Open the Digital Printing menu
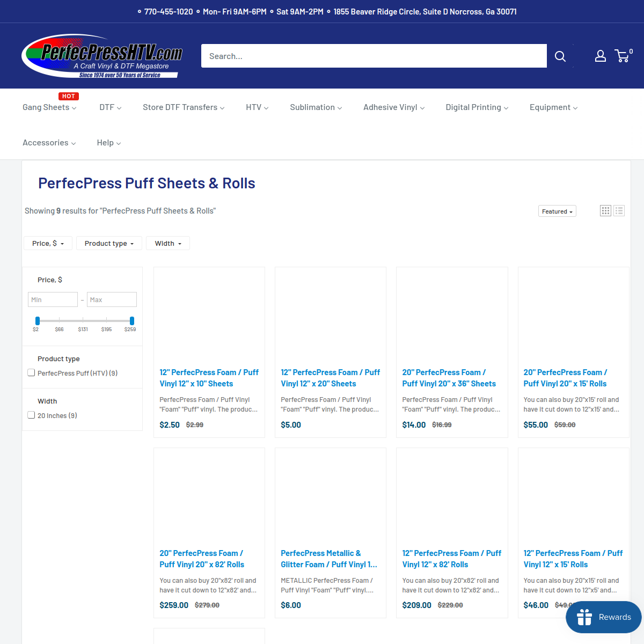The width and height of the screenshot is (644, 644). point(477,107)
